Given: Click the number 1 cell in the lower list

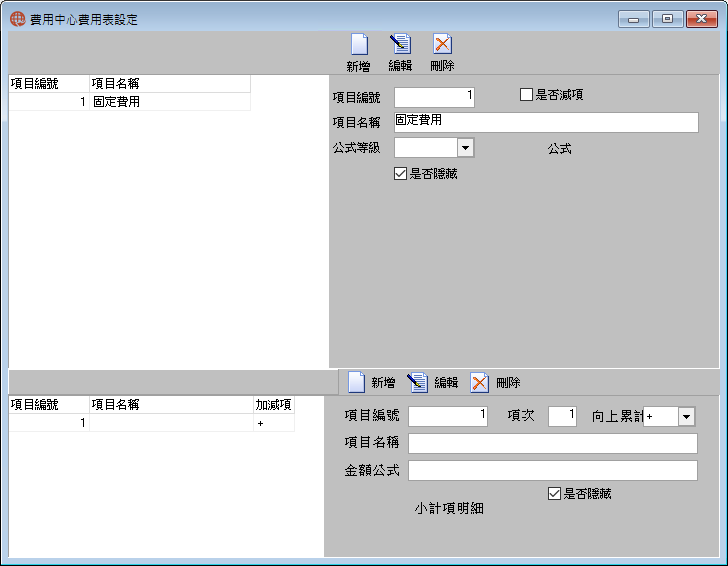Looking at the screenshot, I should pos(49,423).
